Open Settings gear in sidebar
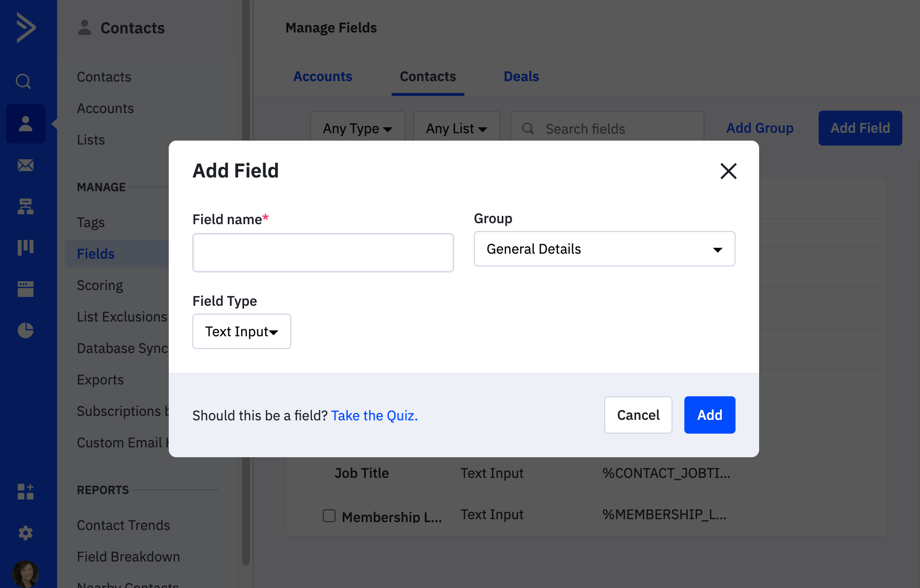The image size is (920, 588). (x=25, y=532)
